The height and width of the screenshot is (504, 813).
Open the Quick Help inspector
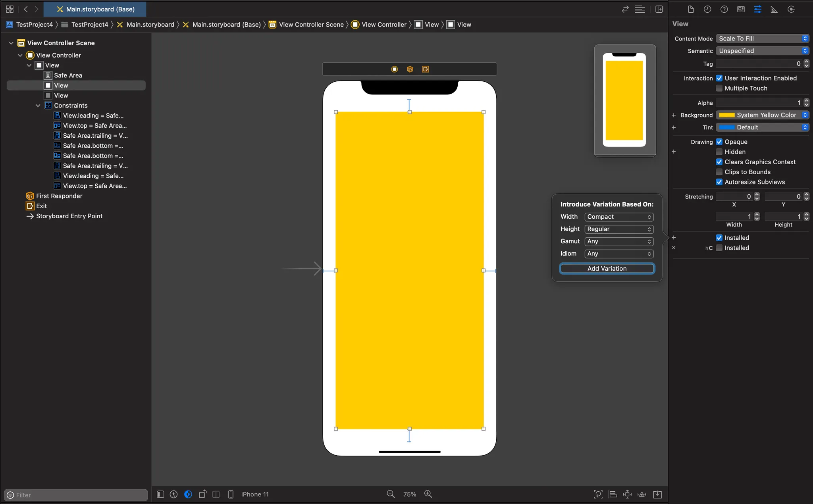(x=724, y=9)
